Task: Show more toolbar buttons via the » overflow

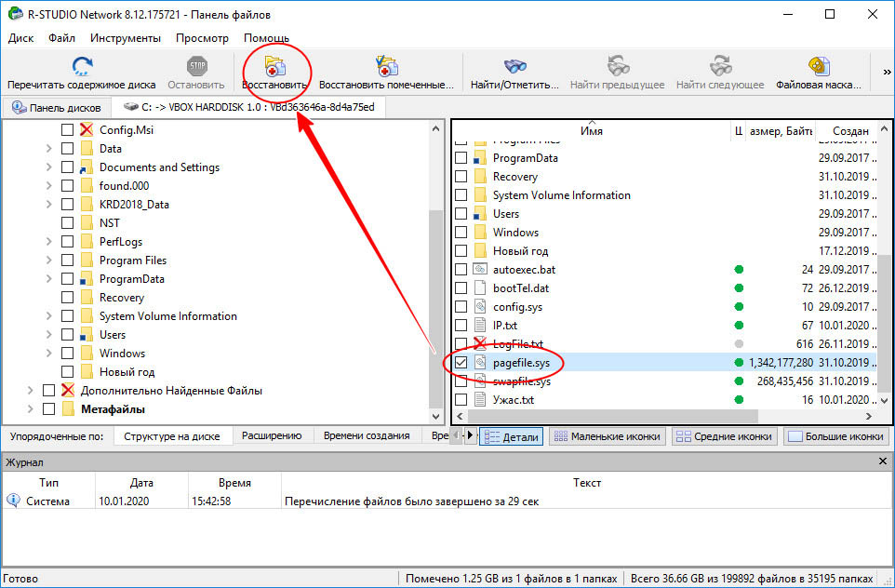Action: tap(887, 72)
